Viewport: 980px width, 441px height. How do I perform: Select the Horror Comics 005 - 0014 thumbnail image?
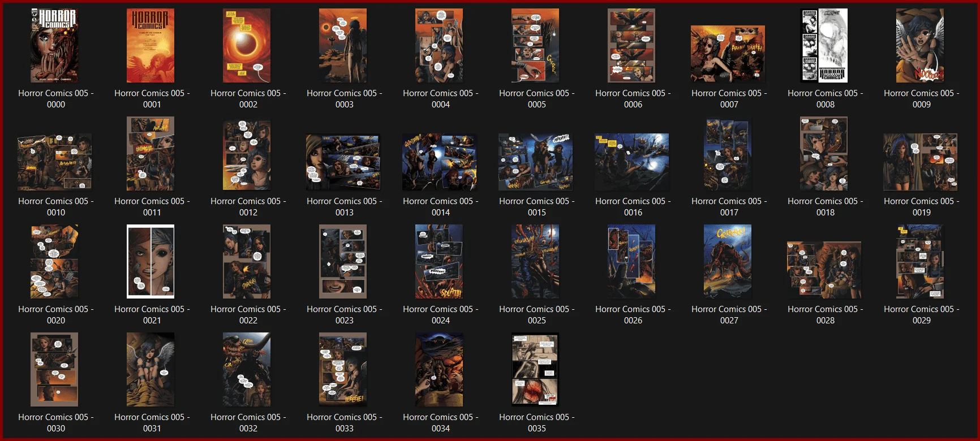439,162
